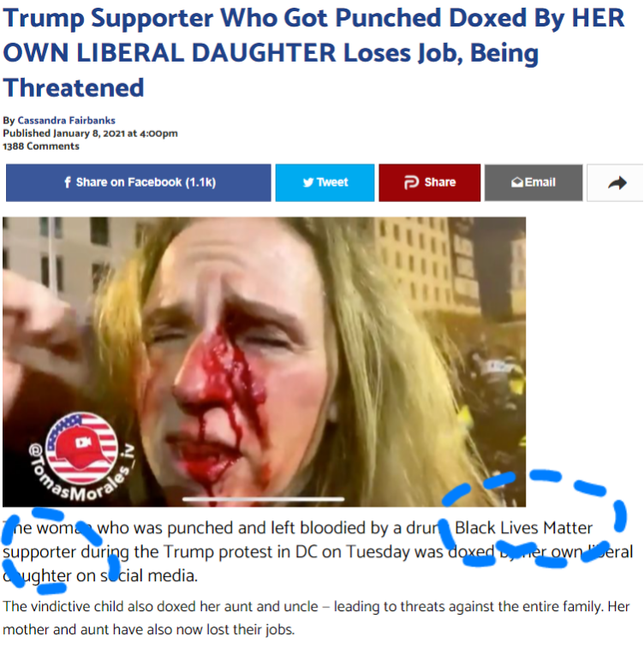Image resolution: width=644 pixels, height=648 pixels.
Task: Click the white progress bar in the image
Action: pos(263,499)
